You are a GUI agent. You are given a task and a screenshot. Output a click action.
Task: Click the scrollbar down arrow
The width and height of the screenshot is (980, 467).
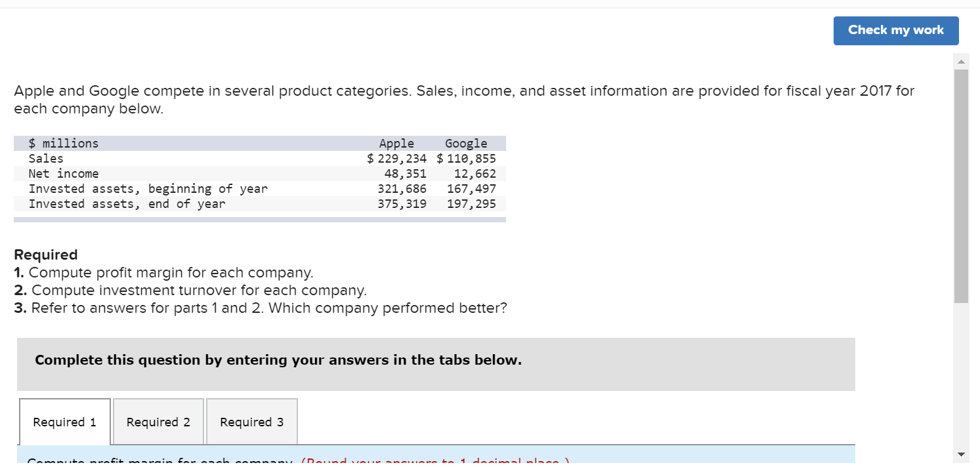pyautogui.click(x=962, y=455)
